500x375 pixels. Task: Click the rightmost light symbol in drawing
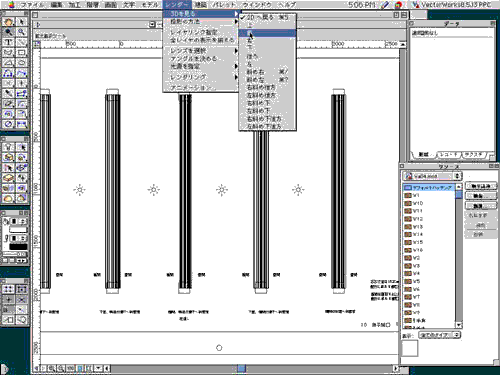tap(298, 190)
